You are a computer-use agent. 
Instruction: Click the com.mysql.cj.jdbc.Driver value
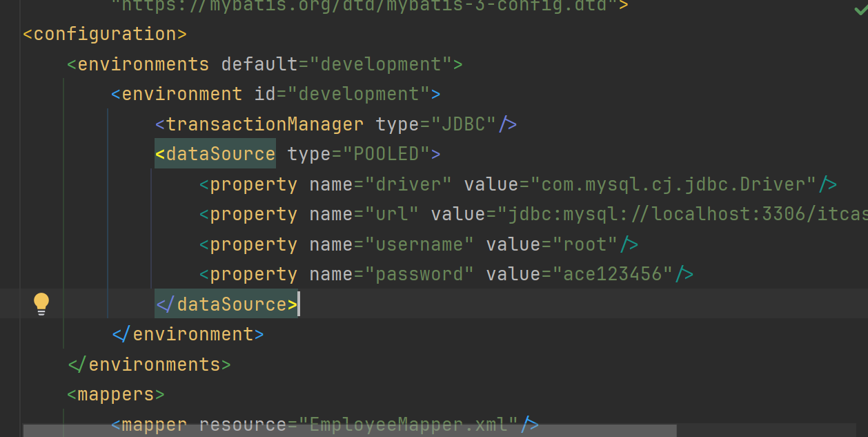(673, 184)
